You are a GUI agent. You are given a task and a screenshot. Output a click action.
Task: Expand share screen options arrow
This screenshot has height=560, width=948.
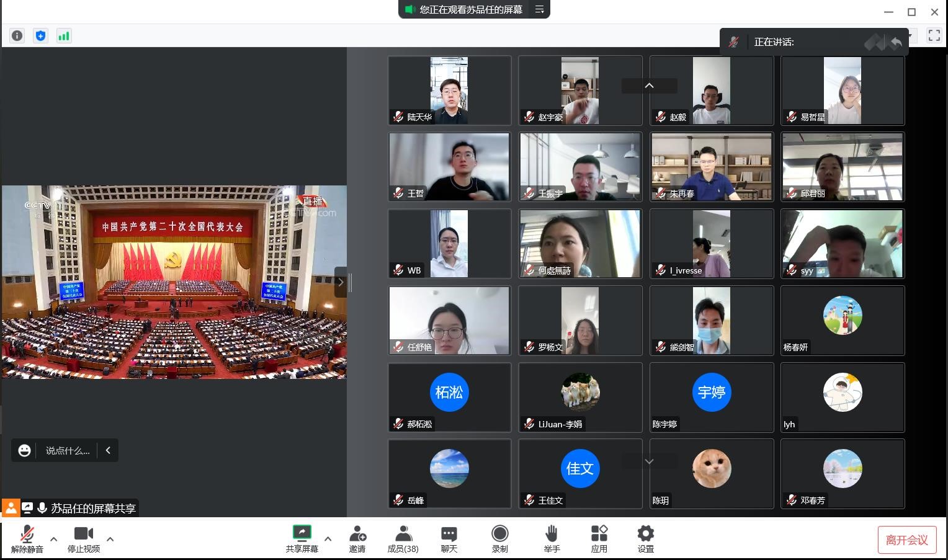point(328,539)
